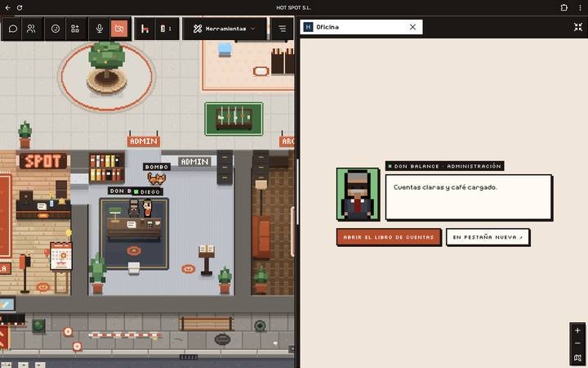Click En pestaña nueva button
Viewport: 588px width, 368px height.
coord(488,237)
